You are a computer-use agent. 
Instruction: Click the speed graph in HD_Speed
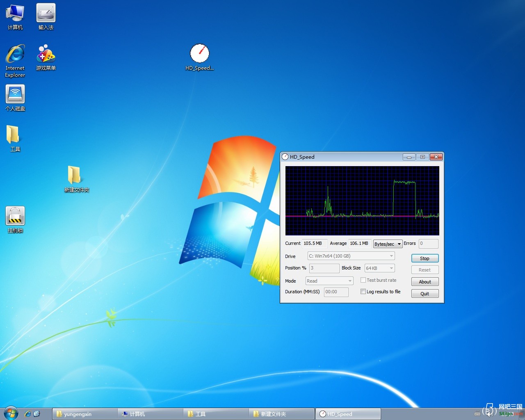(x=362, y=201)
